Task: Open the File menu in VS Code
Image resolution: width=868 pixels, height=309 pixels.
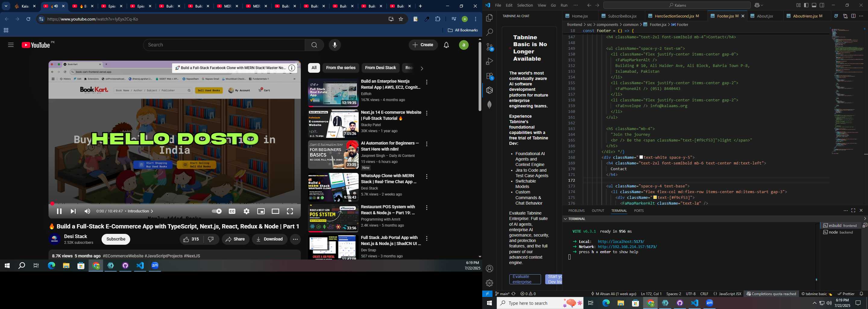Action: (x=498, y=5)
